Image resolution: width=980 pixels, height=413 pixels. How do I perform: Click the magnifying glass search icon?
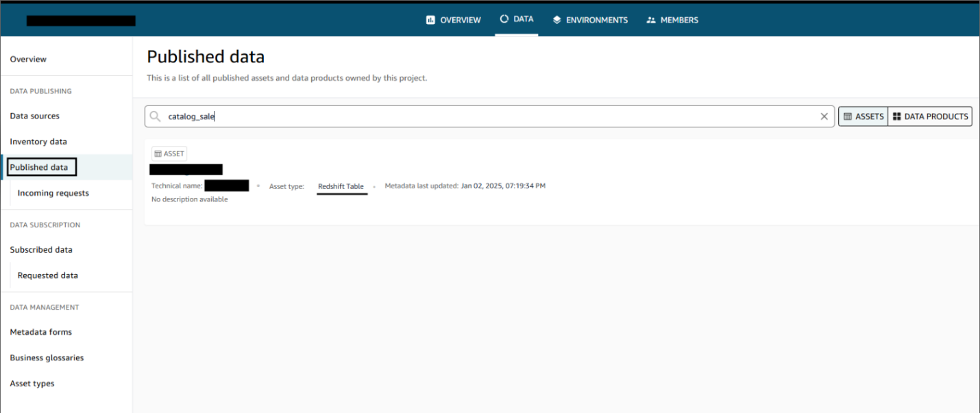[x=156, y=116]
